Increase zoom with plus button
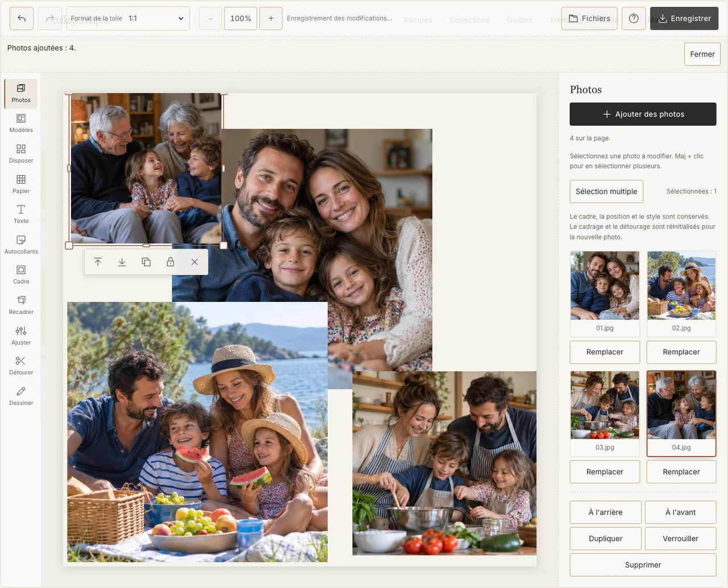This screenshot has height=588, width=728. [x=271, y=18]
